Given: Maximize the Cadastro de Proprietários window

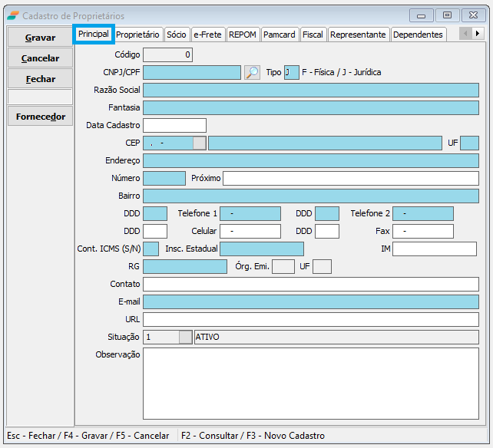Looking at the screenshot, I should pyautogui.click(x=447, y=15).
